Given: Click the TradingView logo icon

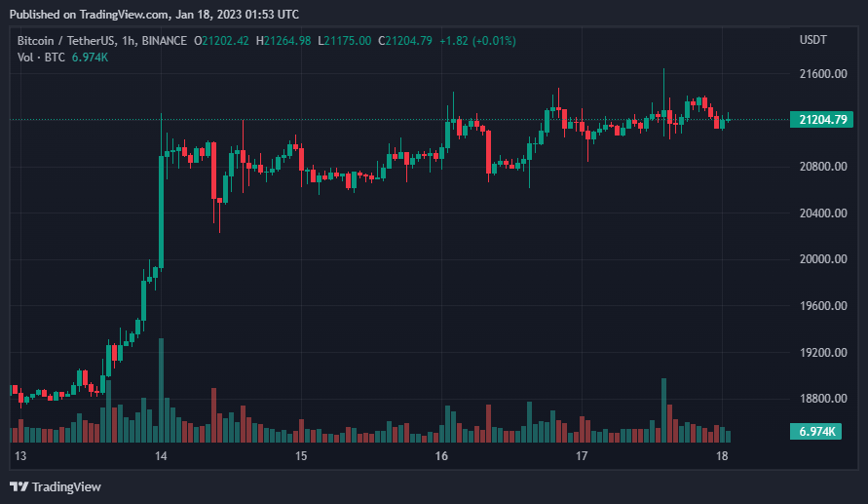Looking at the screenshot, I should (19, 486).
